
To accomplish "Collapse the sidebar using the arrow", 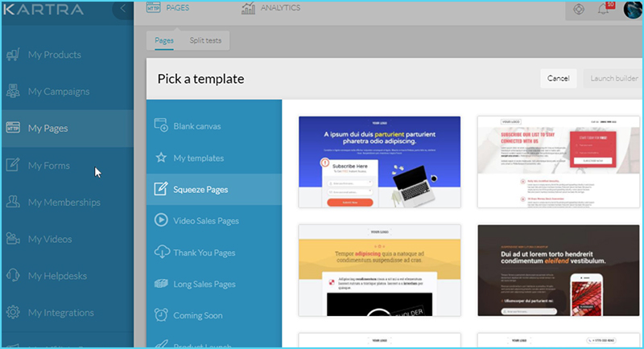I will [122, 9].
